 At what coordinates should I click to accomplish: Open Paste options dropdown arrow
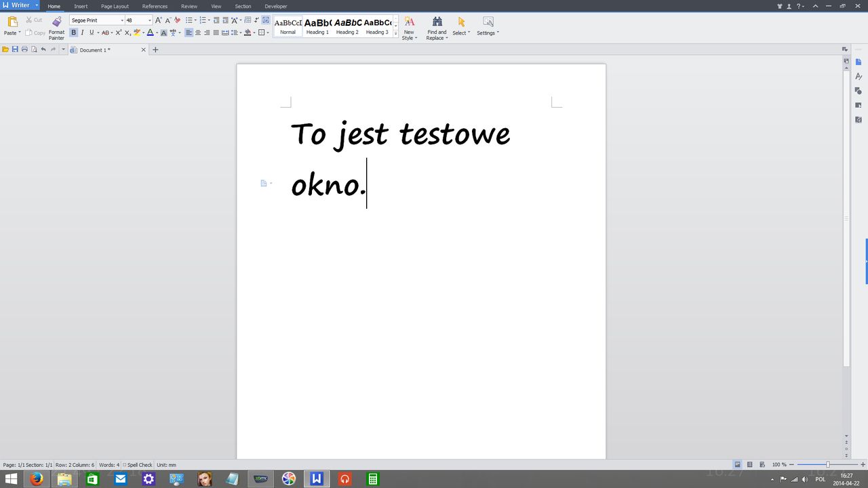point(20,33)
